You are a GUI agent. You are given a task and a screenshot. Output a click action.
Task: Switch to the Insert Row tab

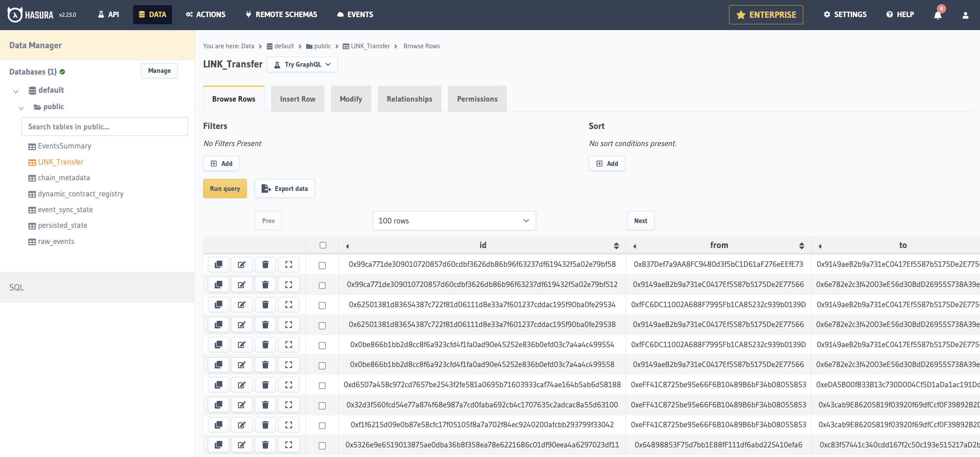297,99
